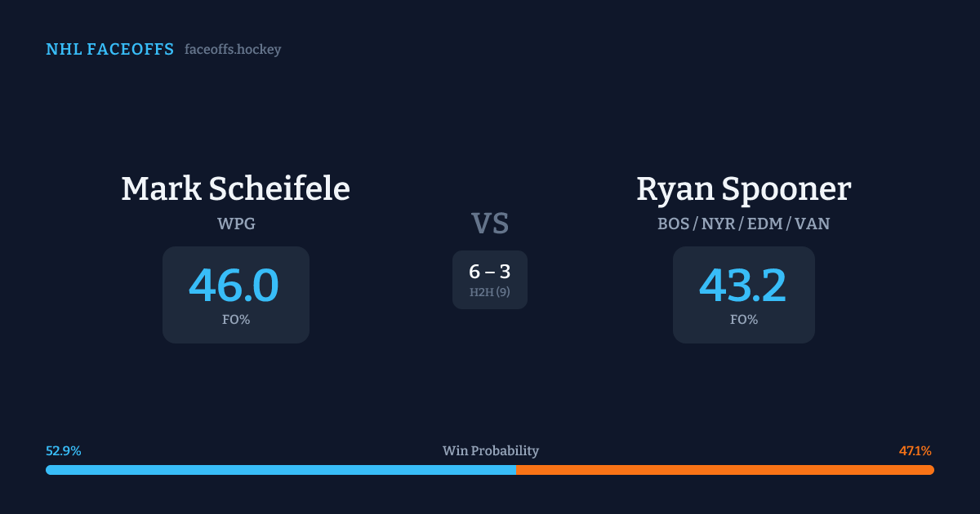Click the VS text between players
980x514 pixels.
click(x=490, y=224)
